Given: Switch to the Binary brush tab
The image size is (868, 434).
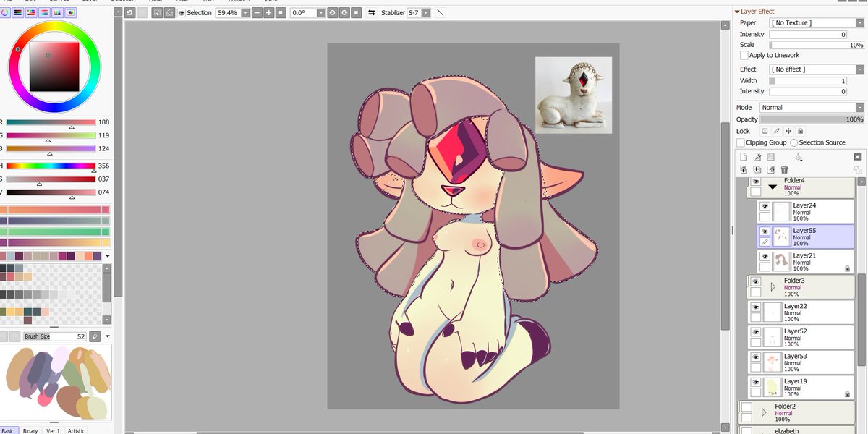Looking at the screenshot, I should 30,430.
